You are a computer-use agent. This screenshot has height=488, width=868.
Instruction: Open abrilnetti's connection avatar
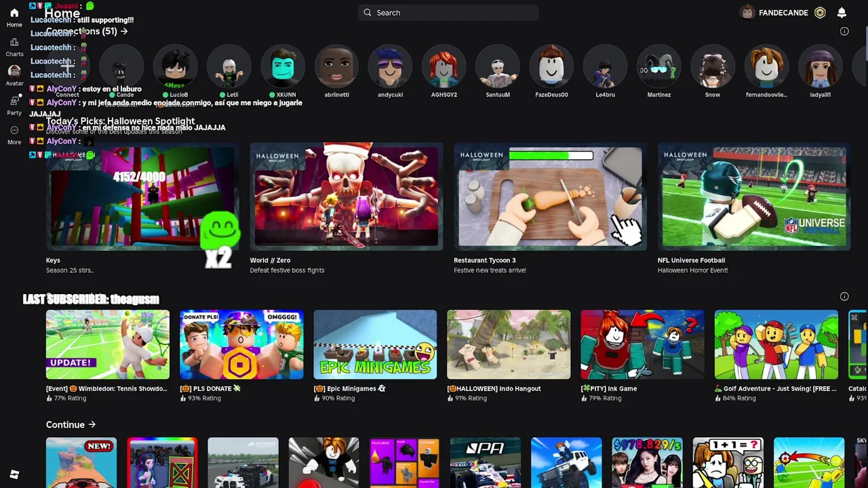[336, 66]
